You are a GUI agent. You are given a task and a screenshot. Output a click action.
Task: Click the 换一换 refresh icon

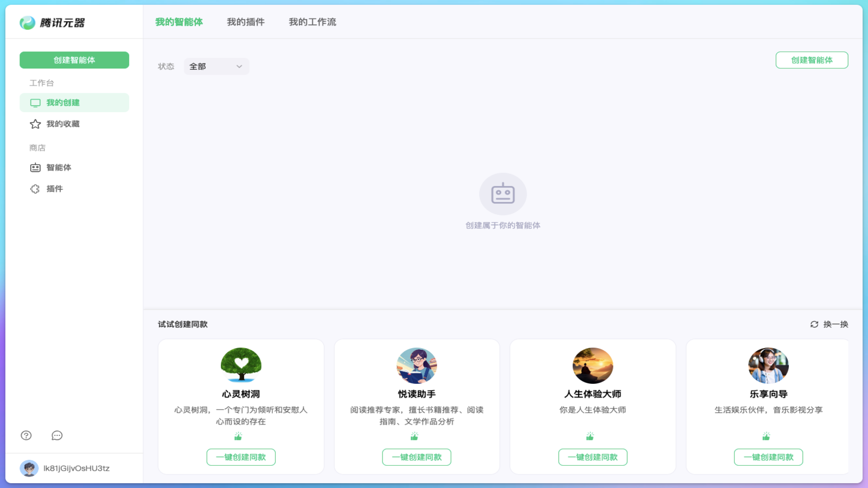click(813, 324)
